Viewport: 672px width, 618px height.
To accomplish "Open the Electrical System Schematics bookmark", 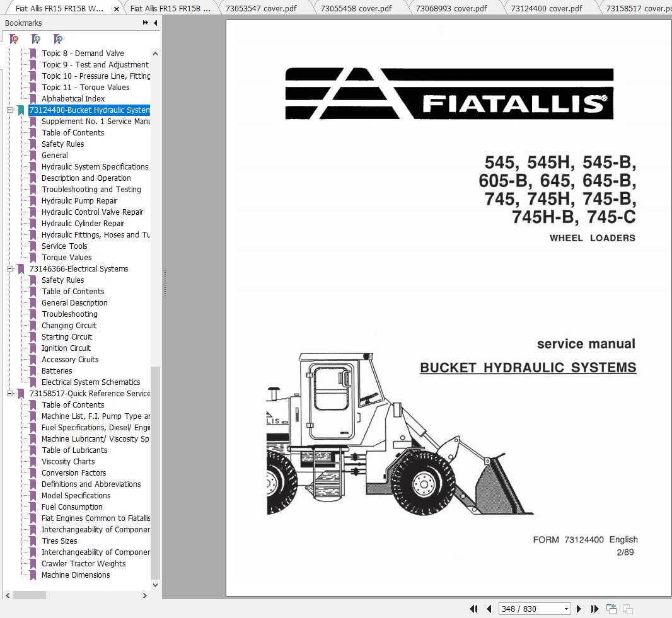I will click(91, 382).
